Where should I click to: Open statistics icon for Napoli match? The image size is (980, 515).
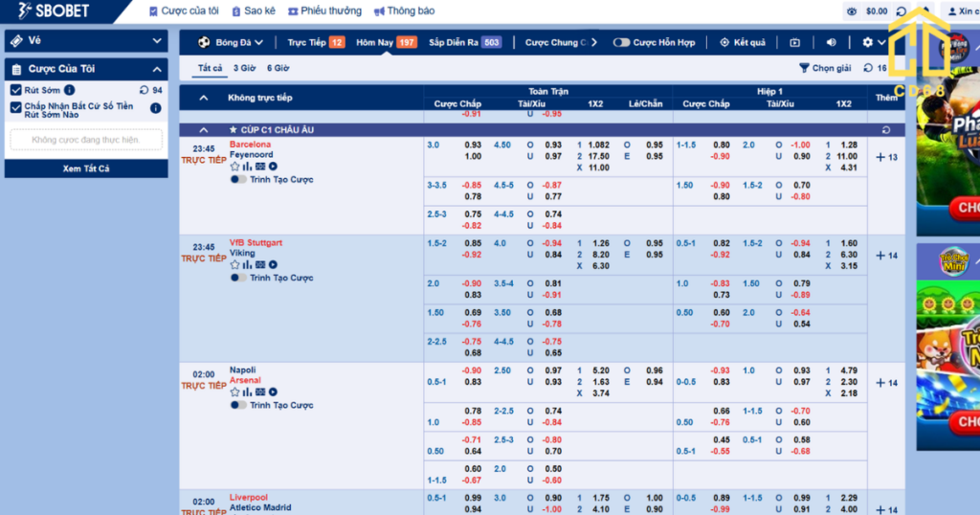(248, 392)
